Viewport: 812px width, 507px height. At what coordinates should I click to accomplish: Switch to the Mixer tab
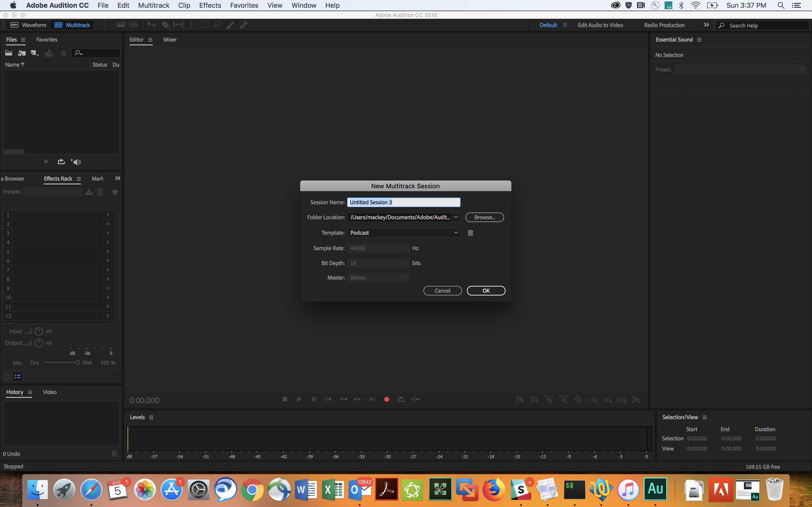170,40
